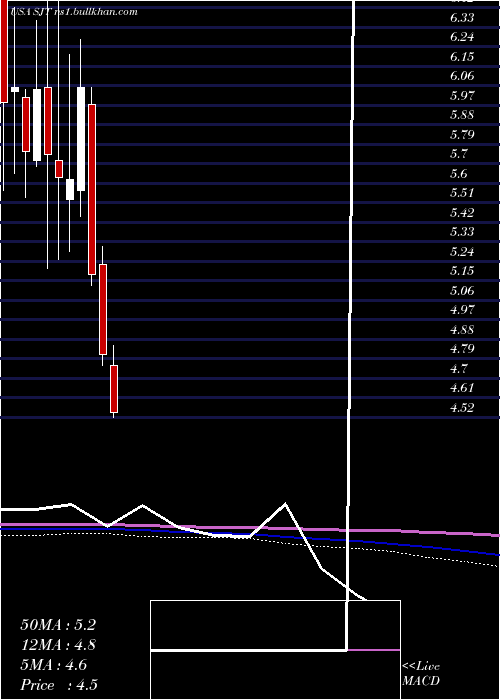Click the Price : 4.5 readout
The height and width of the screenshot is (700, 500).
59,685
